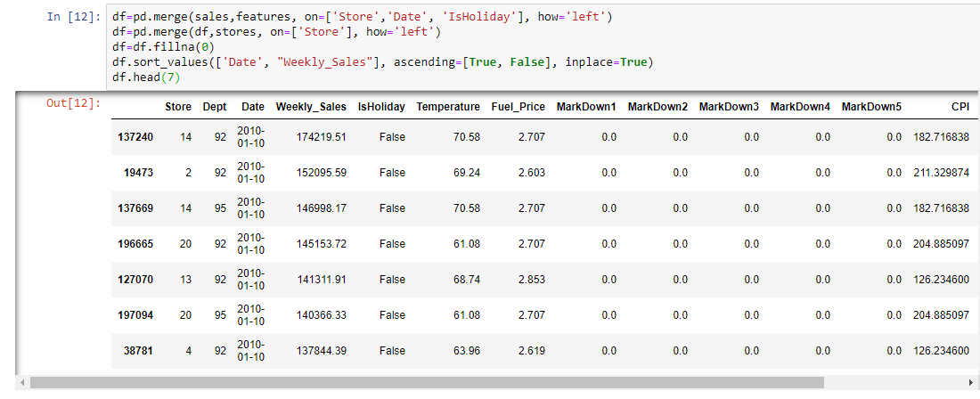Select the In [12] cell prompt

(73, 16)
